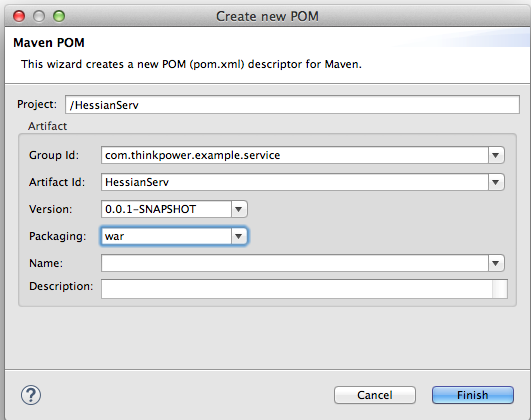The height and width of the screenshot is (420, 531).
Task: Expand the Name dropdown arrow
Action: [496, 263]
